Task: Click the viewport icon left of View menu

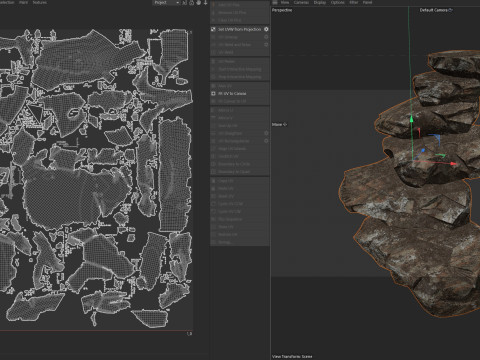Action: click(275, 2)
